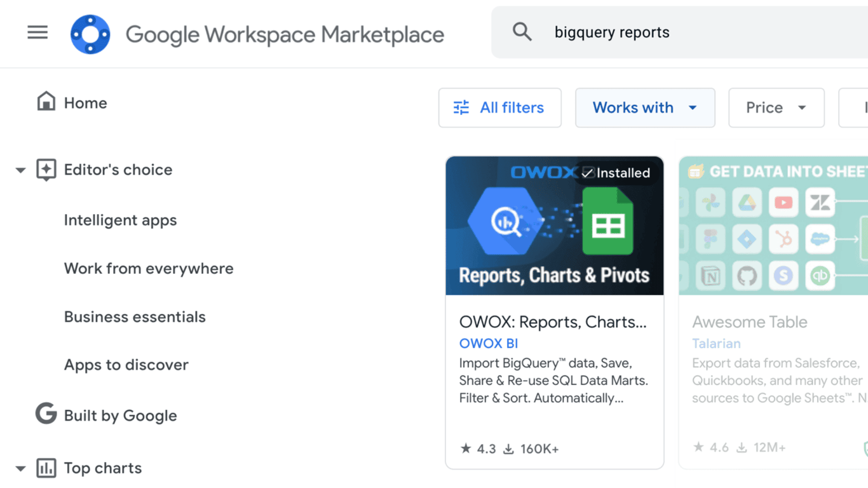Collapse the Editor's choice section
The height and width of the screenshot is (488, 868).
(20, 170)
